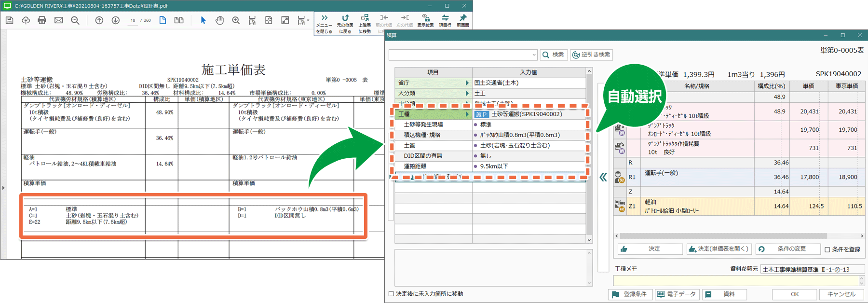
Task: Click the 構成比(%) column header
Action: pos(771,86)
